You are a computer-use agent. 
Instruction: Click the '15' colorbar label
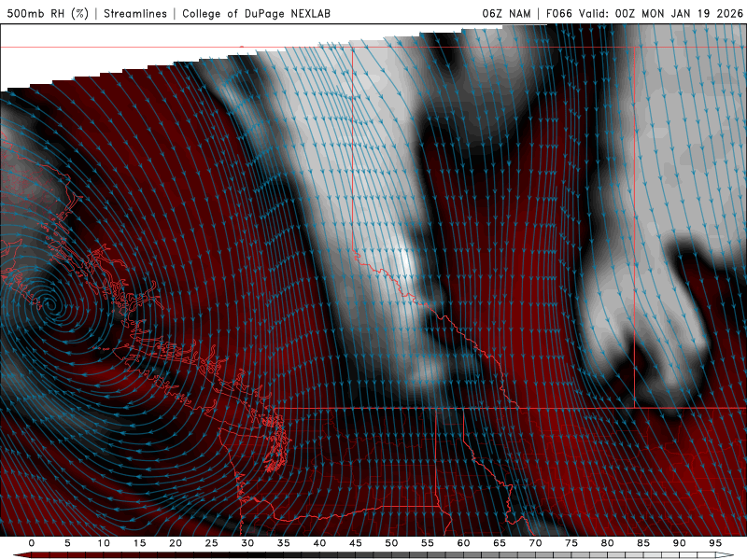pyautogui.click(x=139, y=543)
